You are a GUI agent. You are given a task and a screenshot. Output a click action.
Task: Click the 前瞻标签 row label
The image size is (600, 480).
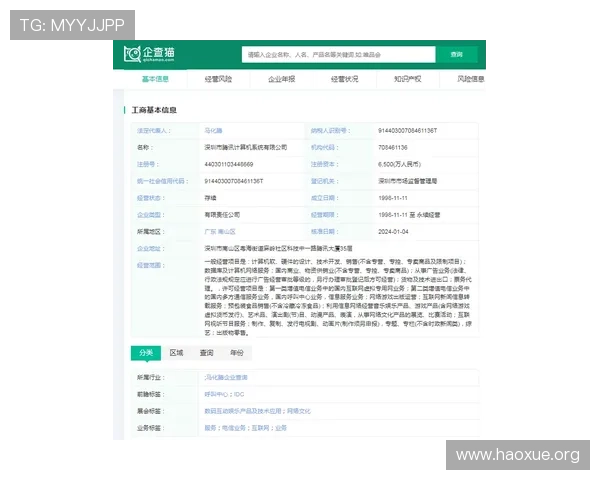(151, 394)
